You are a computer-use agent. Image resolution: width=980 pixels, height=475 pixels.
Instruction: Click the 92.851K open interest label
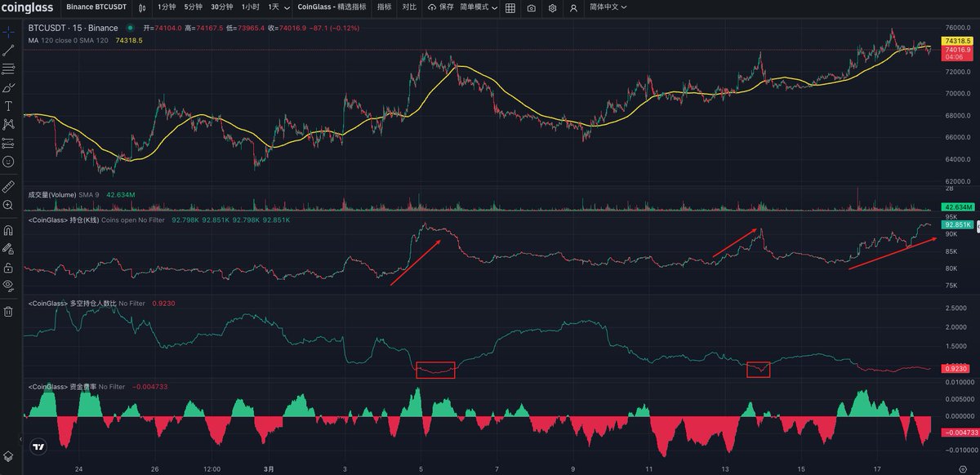(x=956, y=224)
